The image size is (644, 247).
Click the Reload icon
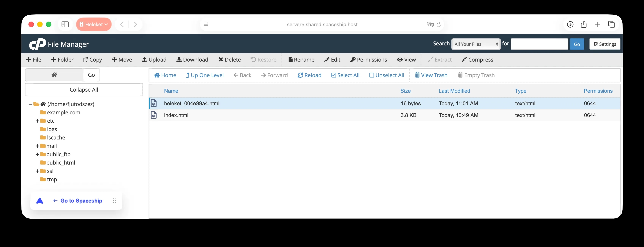(300, 75)
